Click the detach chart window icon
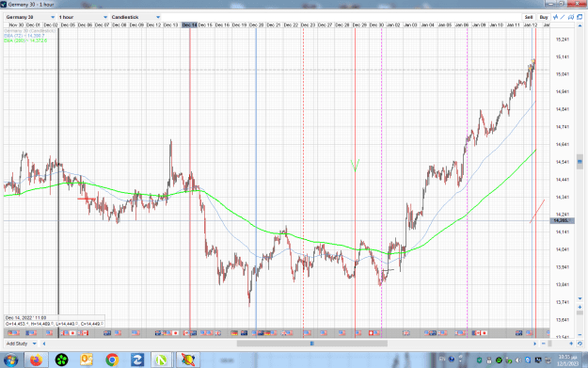 [580, 17]
